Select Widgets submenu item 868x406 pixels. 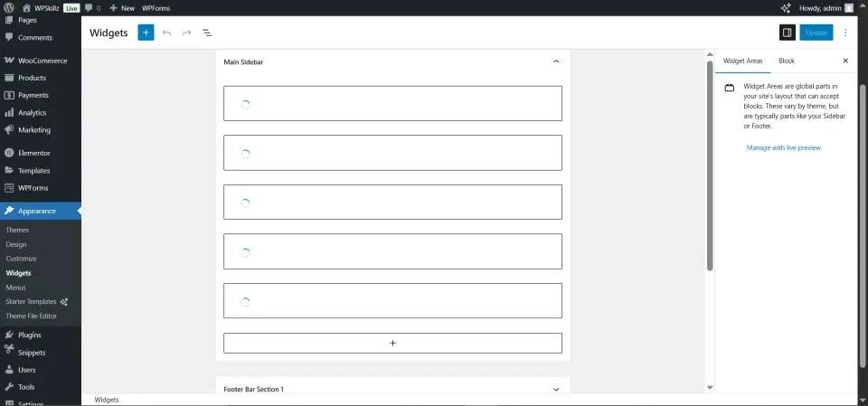pos(18,273)
